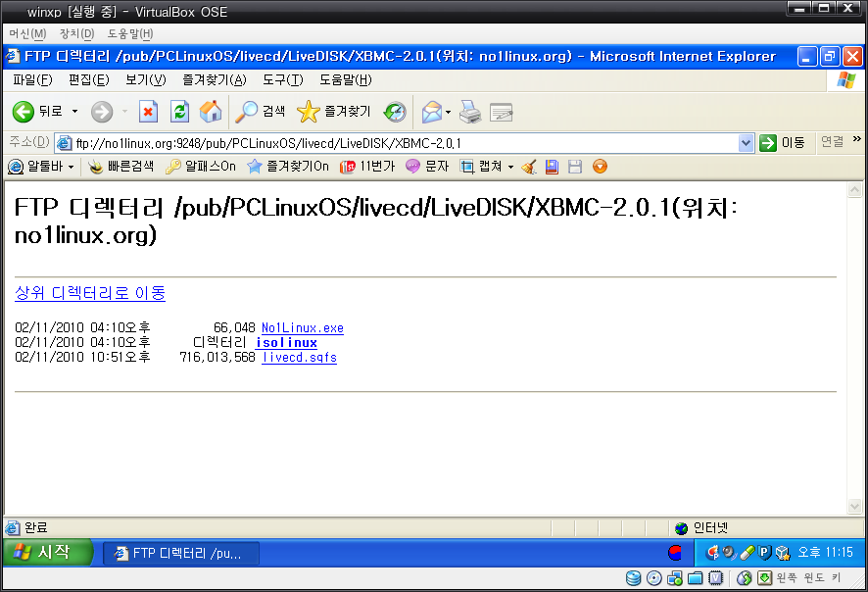
Task: Expand the address bar dropdown arrow
Action: click(746, 143)
